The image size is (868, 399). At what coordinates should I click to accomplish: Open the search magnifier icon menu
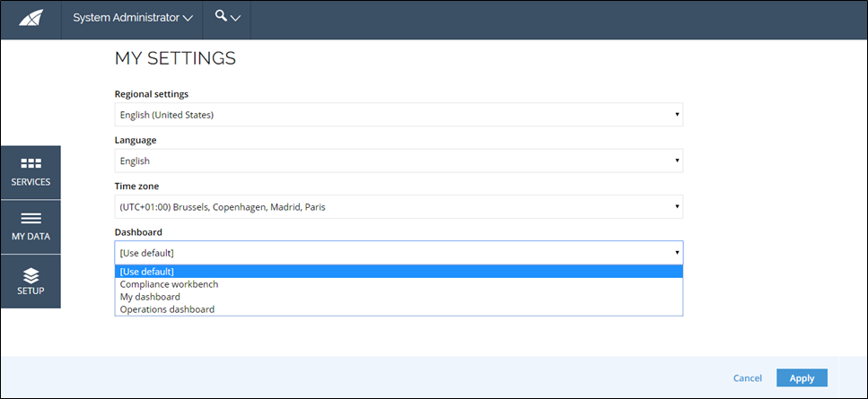[221, 15]
